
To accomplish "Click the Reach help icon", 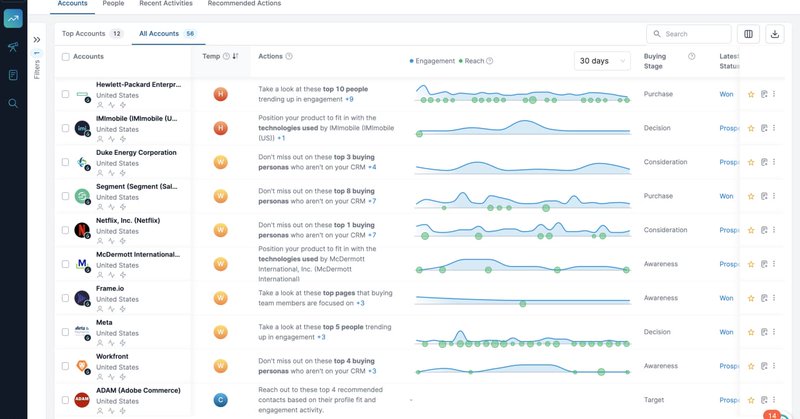I will [x=490, y=61].
